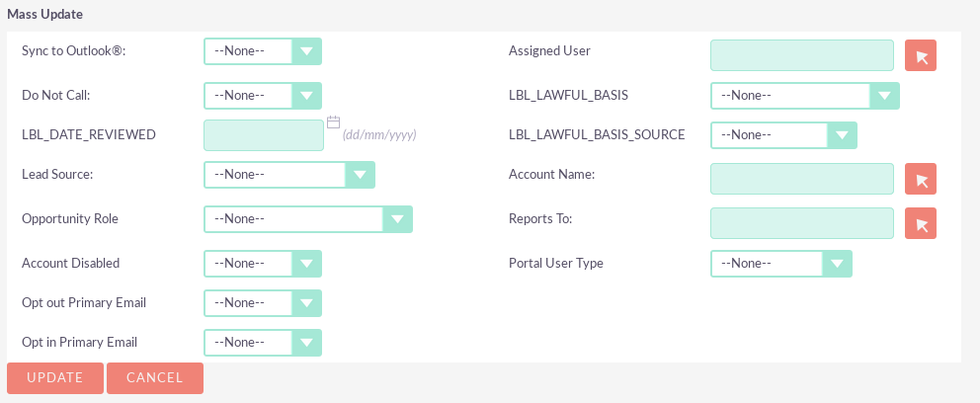
Task: Open the date reviewed calendar picker icon
Action: 334,122
